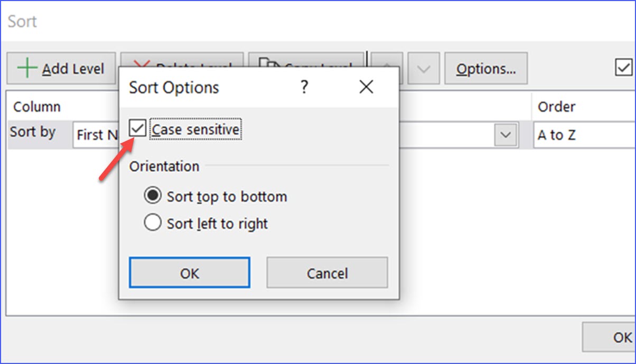636x364 pixels.
Task: Click OK in the Sort Options dialog
Action: [x=189, y=273]
